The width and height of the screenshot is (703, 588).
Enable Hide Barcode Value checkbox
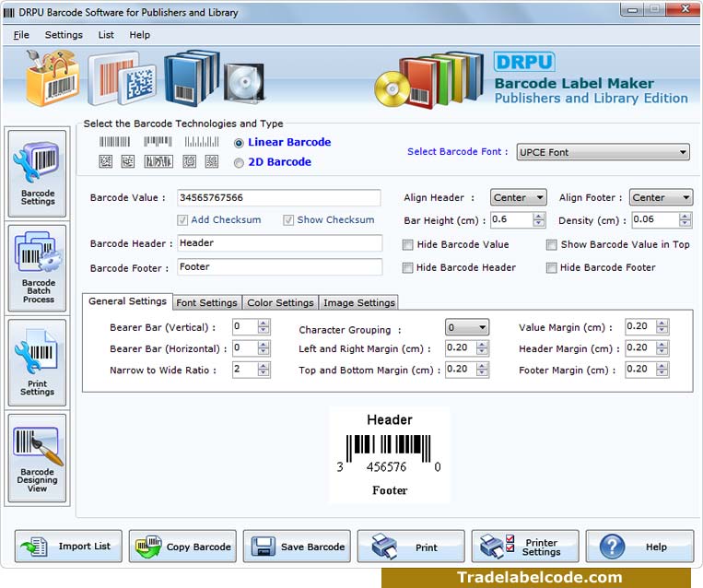pyautogui.click(x=407, y=245)
